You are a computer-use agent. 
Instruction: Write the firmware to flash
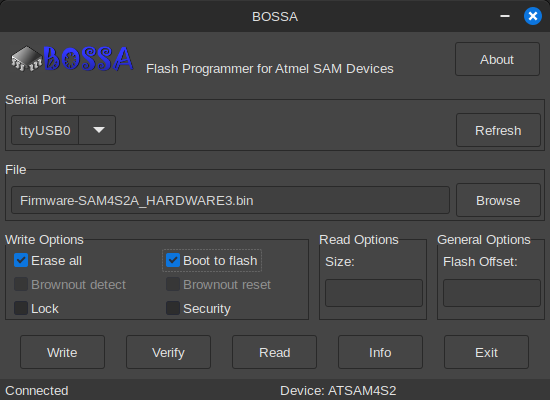pos(62,352)
